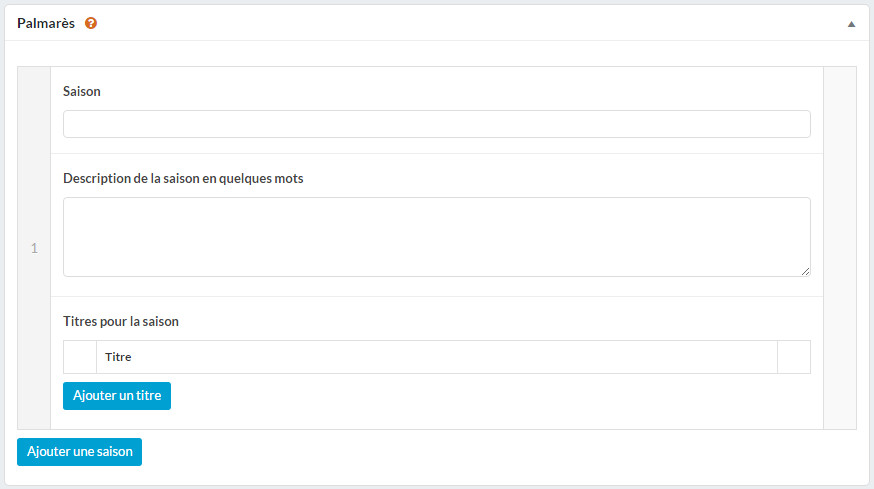Grab the textarea resize grip corner

click(805, 272)
